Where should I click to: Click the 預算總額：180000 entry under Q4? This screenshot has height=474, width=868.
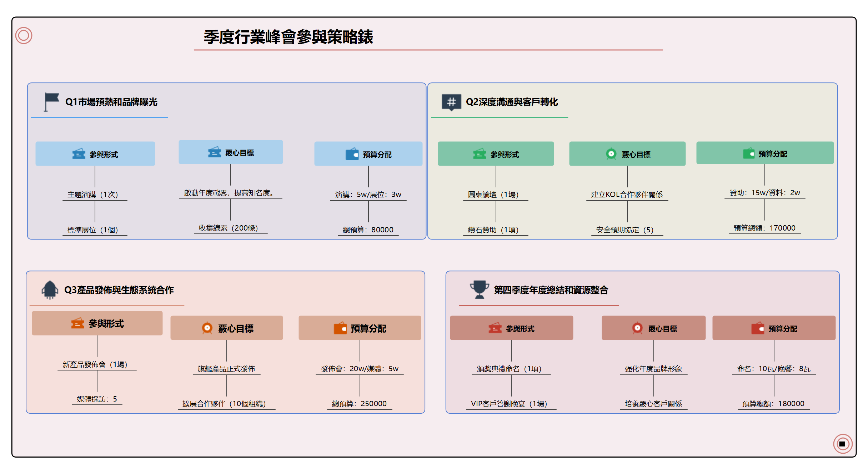click(x=774, y=403)
